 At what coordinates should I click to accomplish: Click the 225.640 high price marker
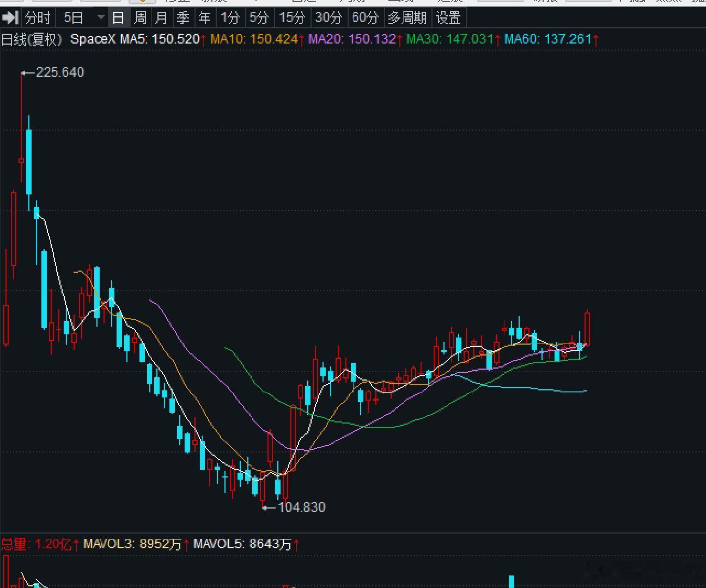60,72
